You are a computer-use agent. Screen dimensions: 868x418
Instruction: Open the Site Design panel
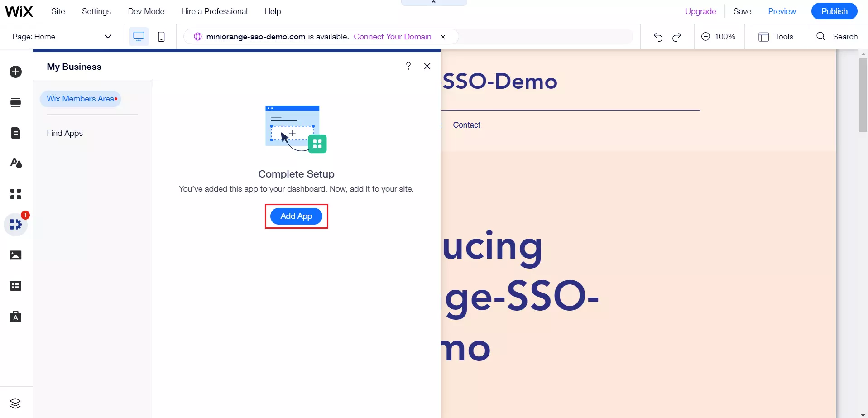[16, 163]
